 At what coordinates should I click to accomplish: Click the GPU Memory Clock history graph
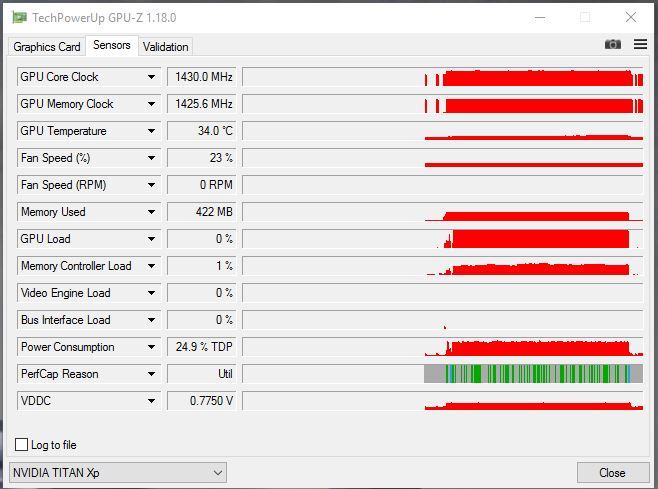pos(443,104)
